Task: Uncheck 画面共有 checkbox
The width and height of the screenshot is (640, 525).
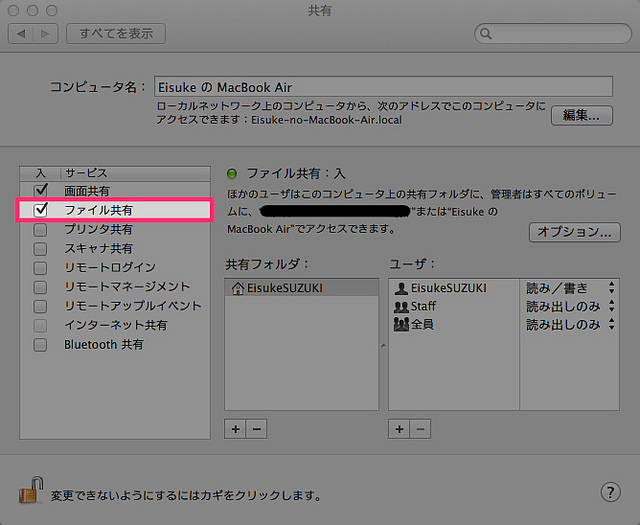Action: [x=40, y=190]
